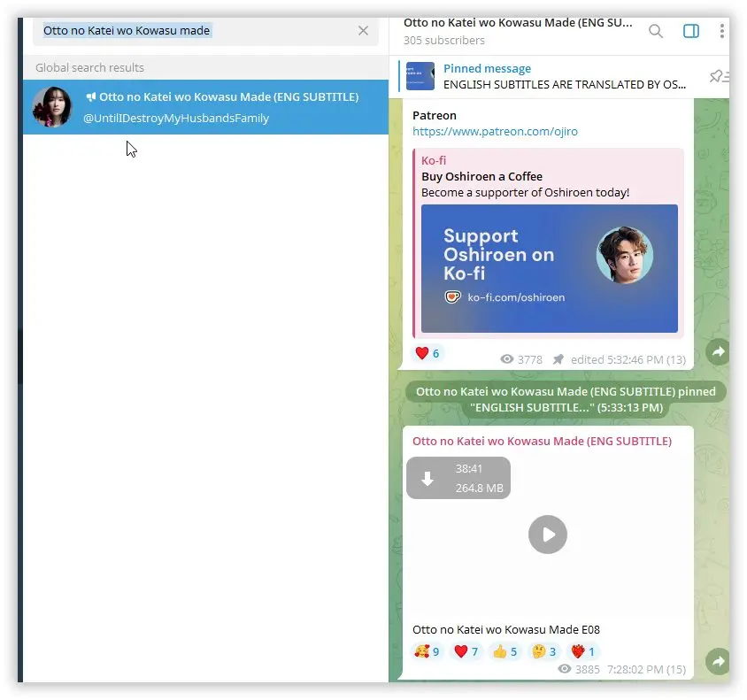Click the Ko-fi preview title
The image size is (747, 700).
point(434,160)
